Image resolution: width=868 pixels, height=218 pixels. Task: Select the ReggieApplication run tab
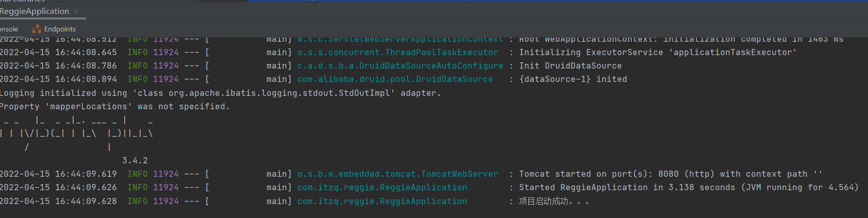point(35,11)
